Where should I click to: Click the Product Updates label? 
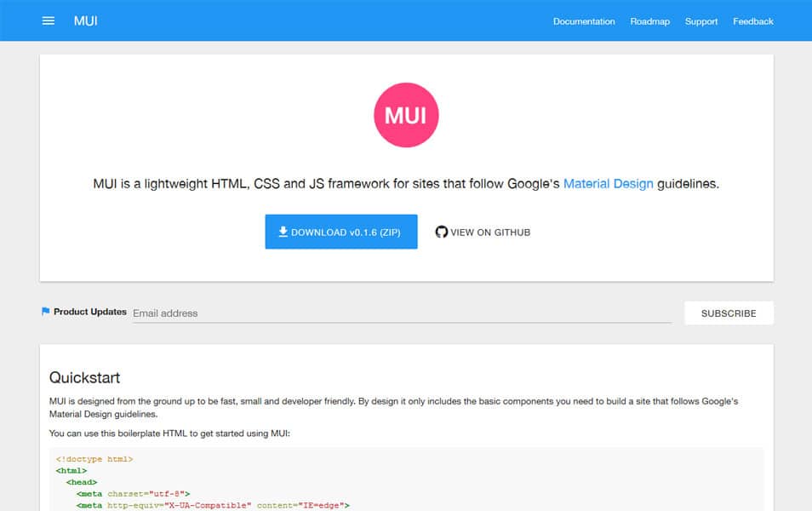90,312
